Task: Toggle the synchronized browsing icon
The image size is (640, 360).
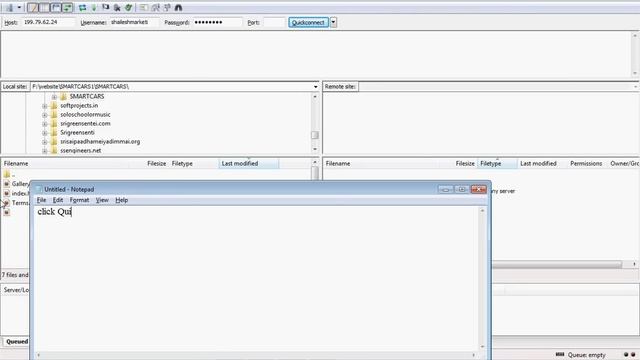Action: point(167,8)
